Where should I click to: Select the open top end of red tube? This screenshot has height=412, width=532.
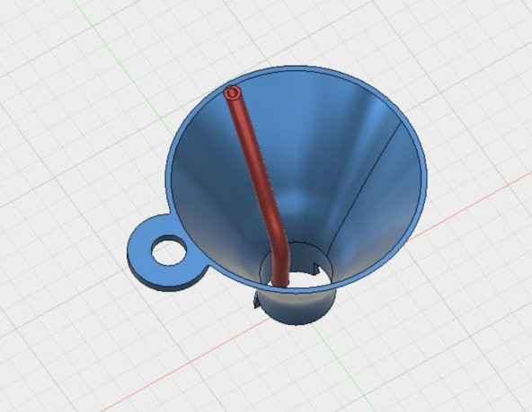233,92
